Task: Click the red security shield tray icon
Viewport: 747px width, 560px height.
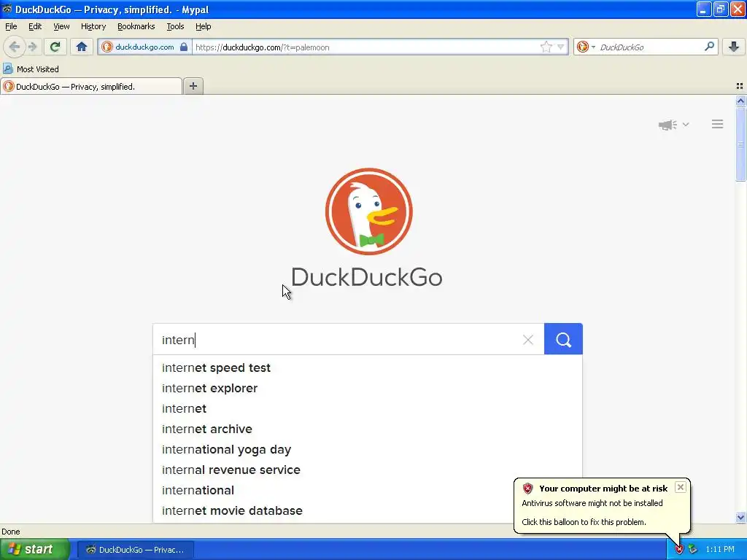Action: (x=679, y=550)
